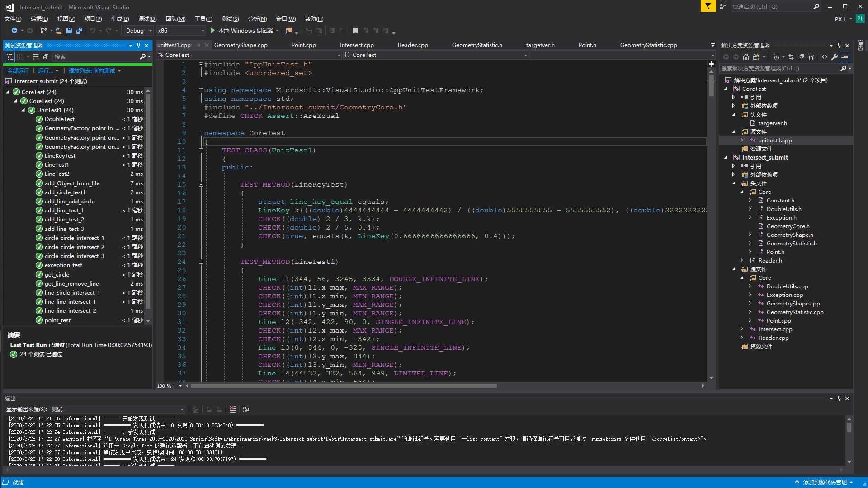Click the Test Explorer group-by icon
The image size is (868, 488).
(20, 57)
